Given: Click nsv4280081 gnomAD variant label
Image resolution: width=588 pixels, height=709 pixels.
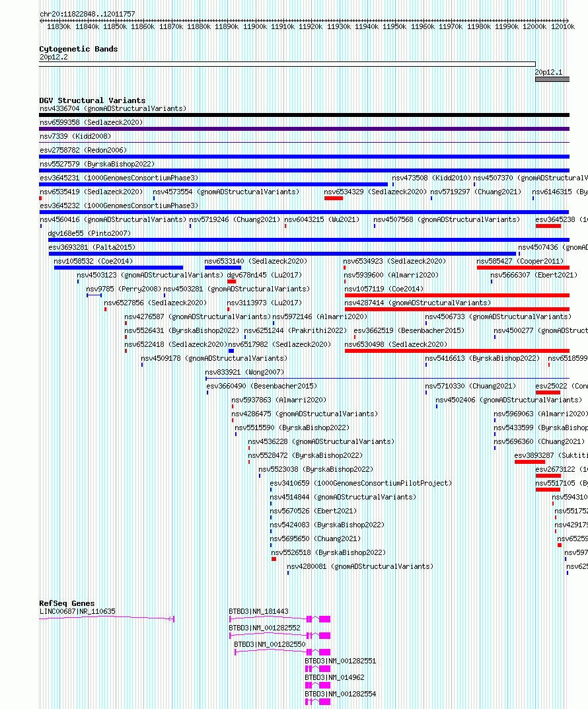Looking at the screenshot, I should 360,566.
